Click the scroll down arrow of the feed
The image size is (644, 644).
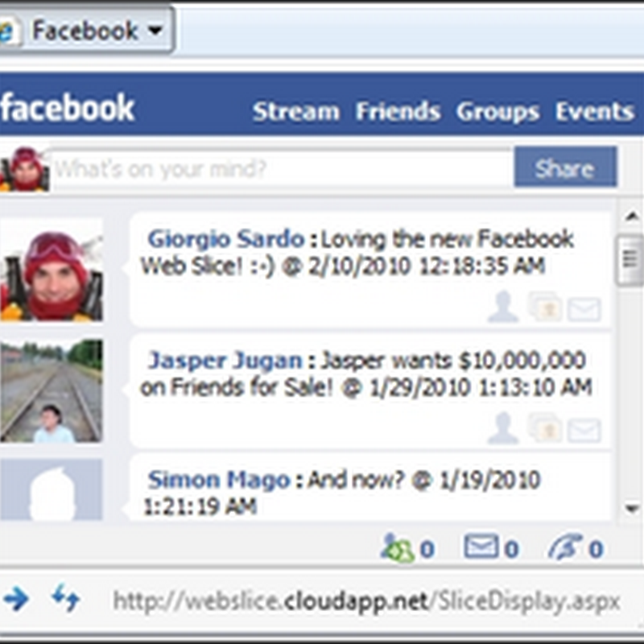632,510
